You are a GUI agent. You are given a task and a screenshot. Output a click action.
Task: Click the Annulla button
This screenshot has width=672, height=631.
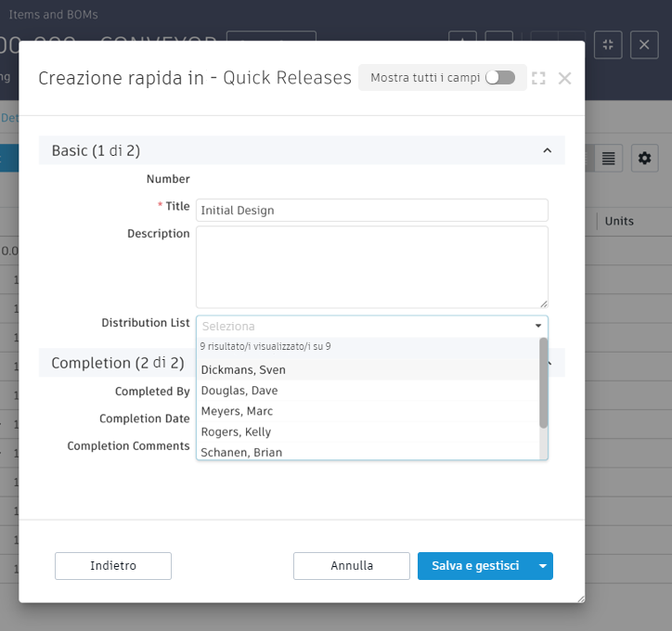tap(352, 565)
